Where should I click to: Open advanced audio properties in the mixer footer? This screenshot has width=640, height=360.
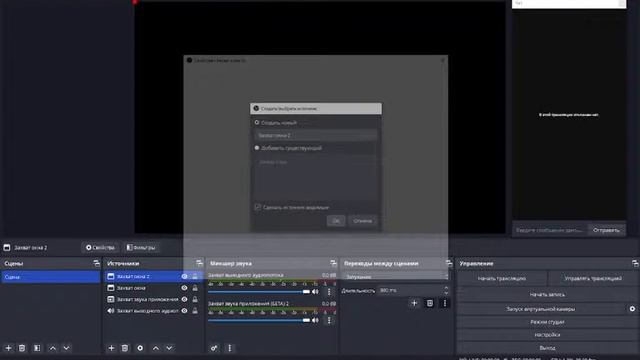point(214,348)
